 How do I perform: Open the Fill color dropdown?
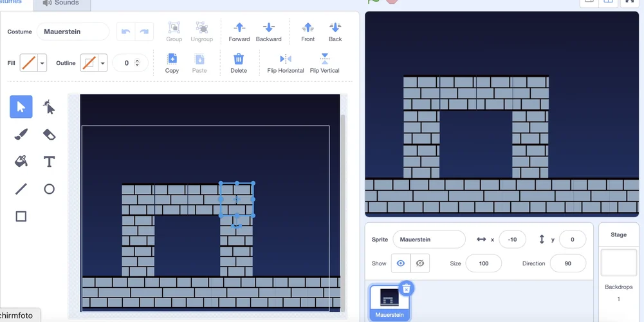point(42,63)
